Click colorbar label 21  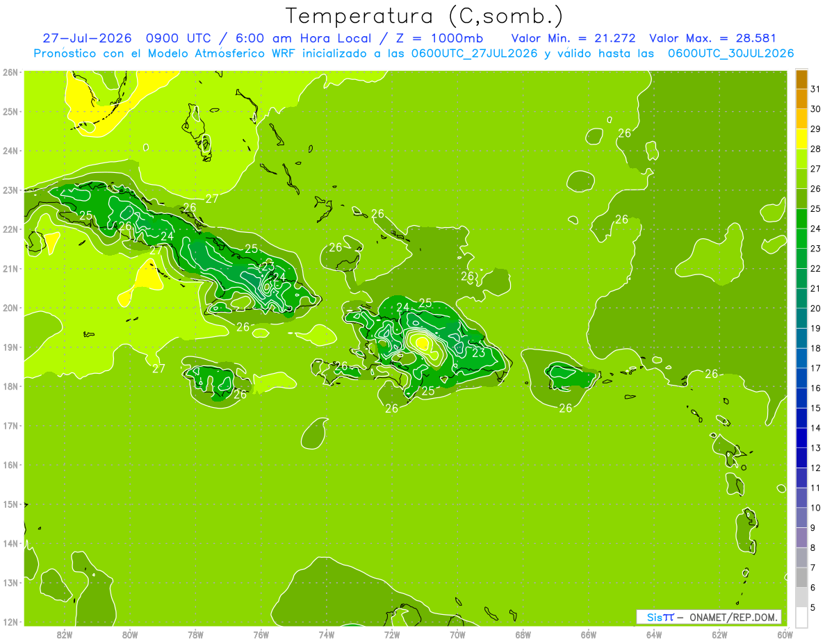[x=816, y=288]
